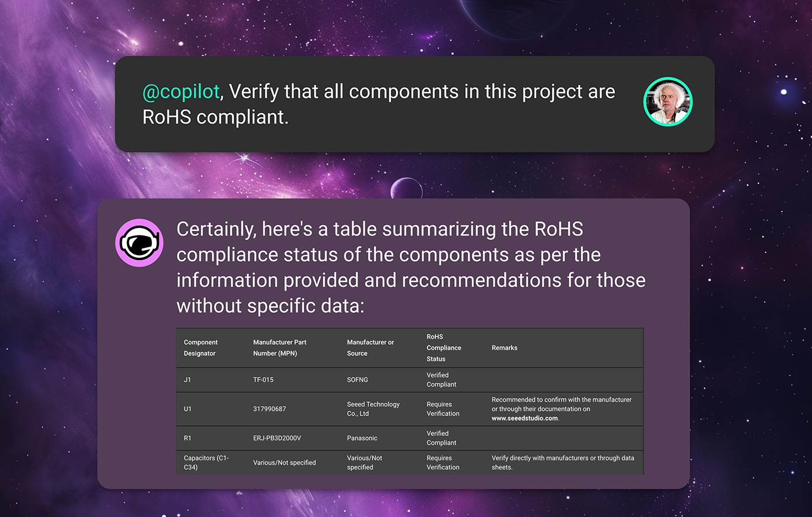Viewport: 812px width, 517px height.
Task: Select the Capacitors (C1-C34) row label
Action: [206, 462]
